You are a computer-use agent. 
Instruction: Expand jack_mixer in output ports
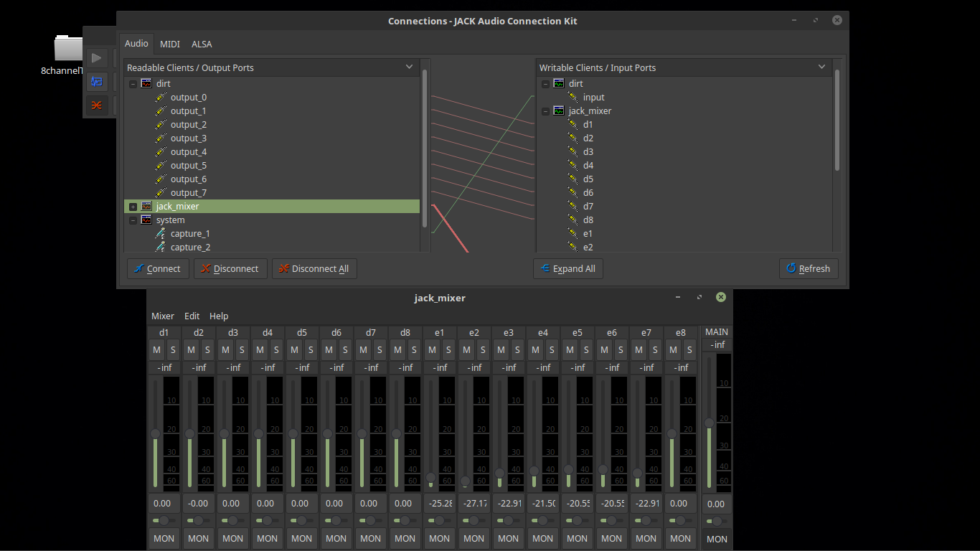133,207
